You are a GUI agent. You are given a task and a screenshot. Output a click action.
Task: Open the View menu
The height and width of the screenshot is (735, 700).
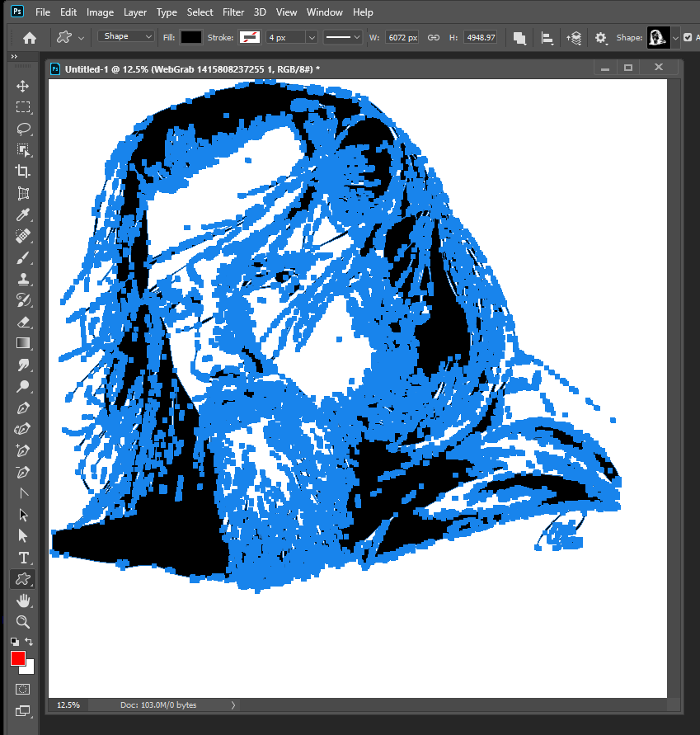[286, 12]
